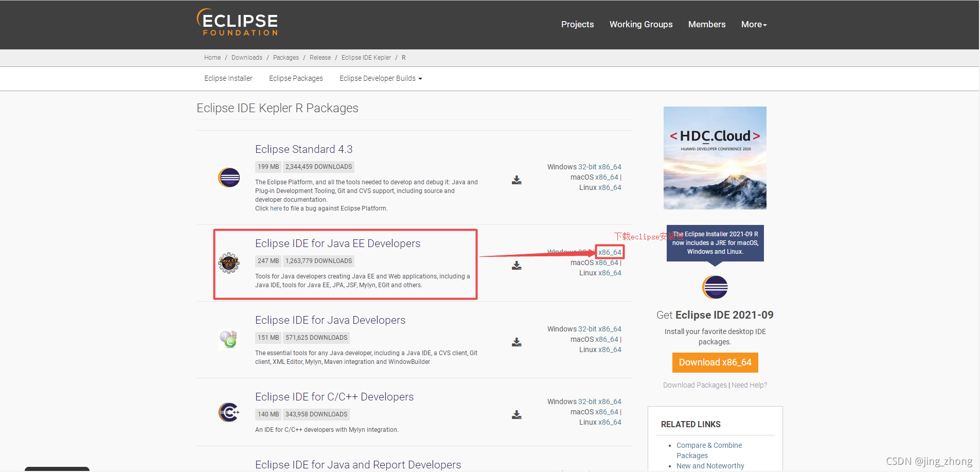Image resolution: width=980 pixels, height=472 pixels.
Task: Click Linux x86_64 link for Java Developers
Action: click(x=610, y=349)
